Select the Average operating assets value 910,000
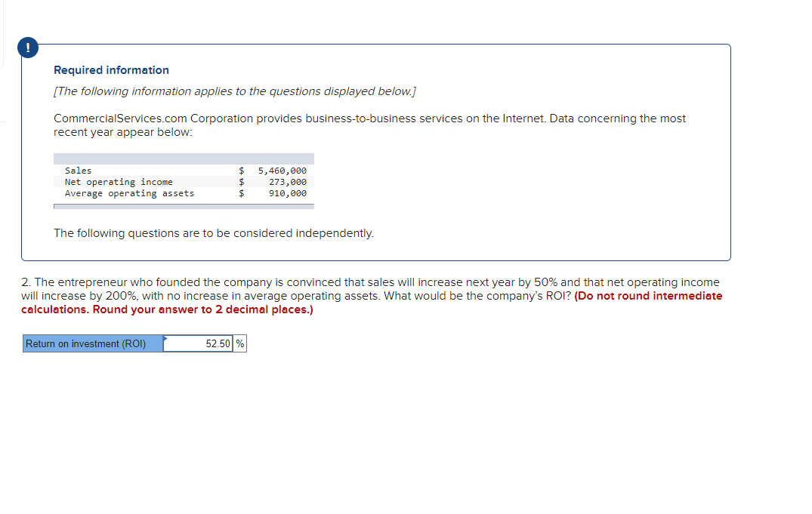The image size is (812, 514). (x=288, y=193)
